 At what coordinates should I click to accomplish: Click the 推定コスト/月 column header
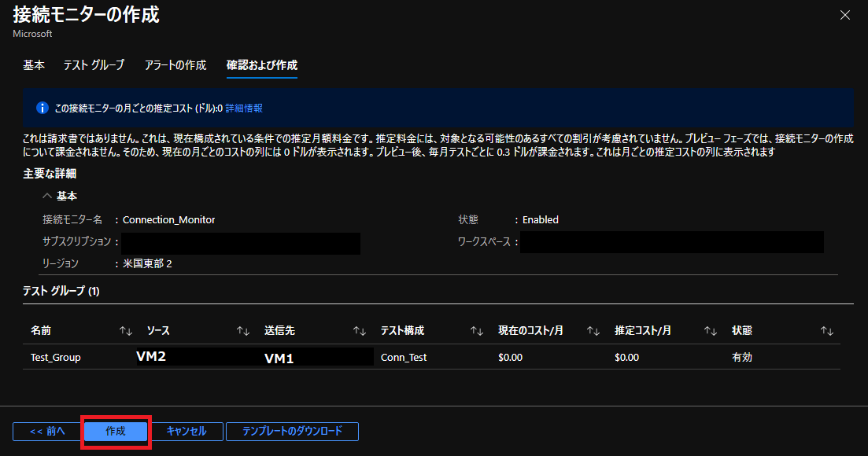pos(643,330)
